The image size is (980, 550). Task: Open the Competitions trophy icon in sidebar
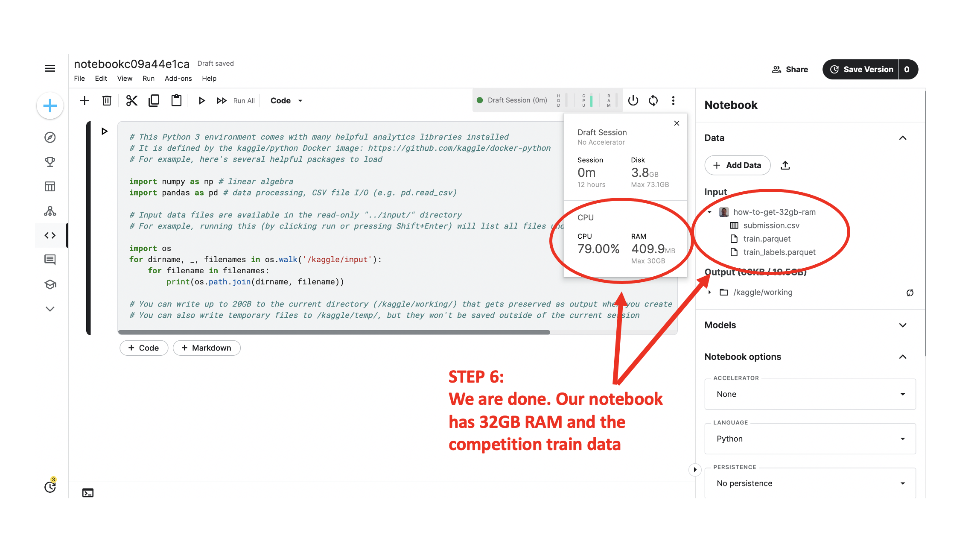click(50, 162)
